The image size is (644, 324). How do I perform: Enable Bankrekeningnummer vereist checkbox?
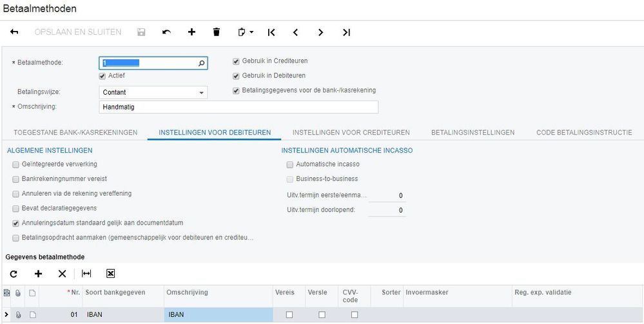point(15,178)
